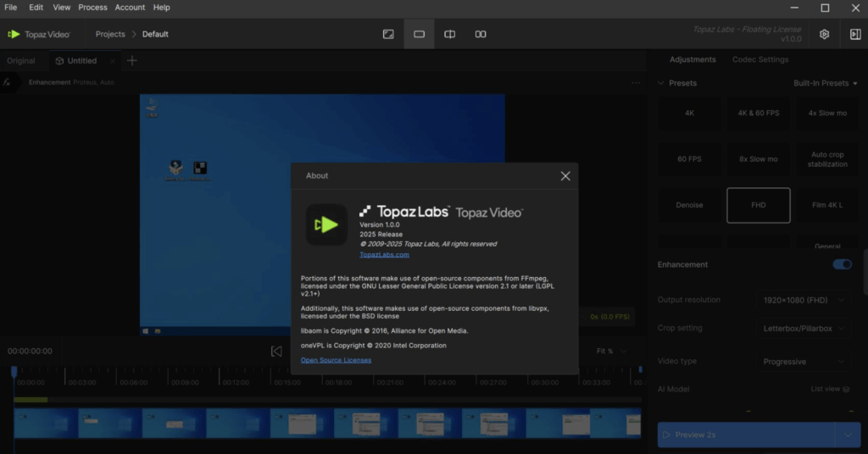Switch to fit-to-window view icon
Screen dimensions: 868x454
click(388, 34)
